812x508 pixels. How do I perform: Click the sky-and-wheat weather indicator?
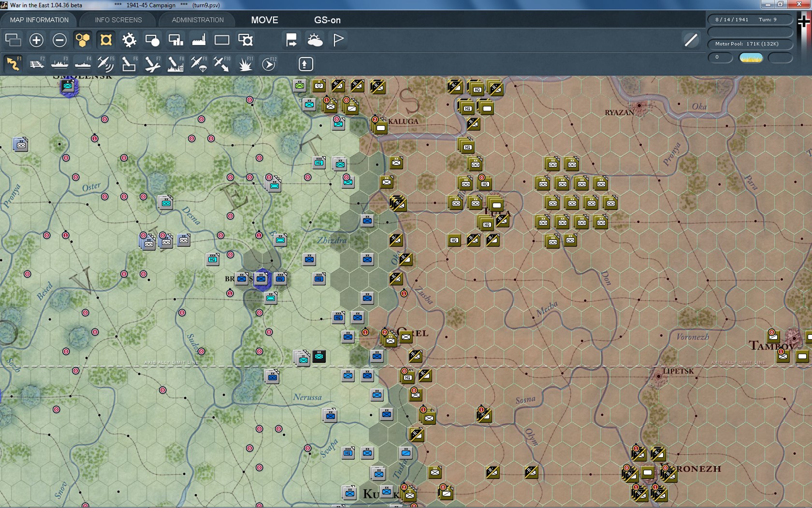(751, 58)
